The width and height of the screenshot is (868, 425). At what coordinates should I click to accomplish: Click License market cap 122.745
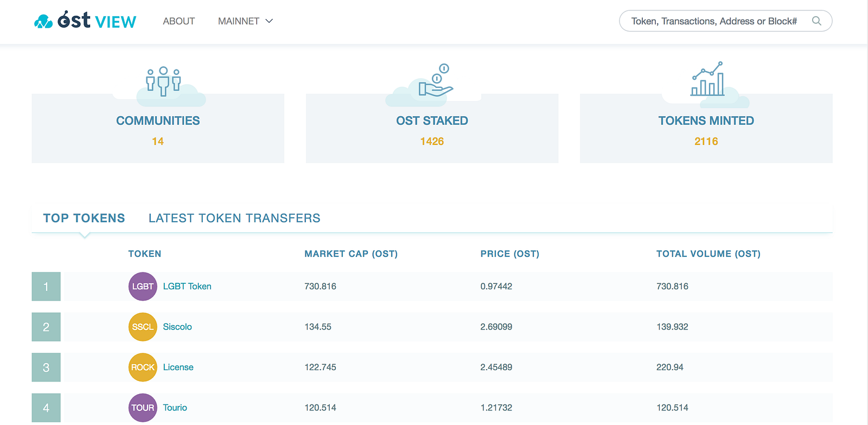pos(321,367)
